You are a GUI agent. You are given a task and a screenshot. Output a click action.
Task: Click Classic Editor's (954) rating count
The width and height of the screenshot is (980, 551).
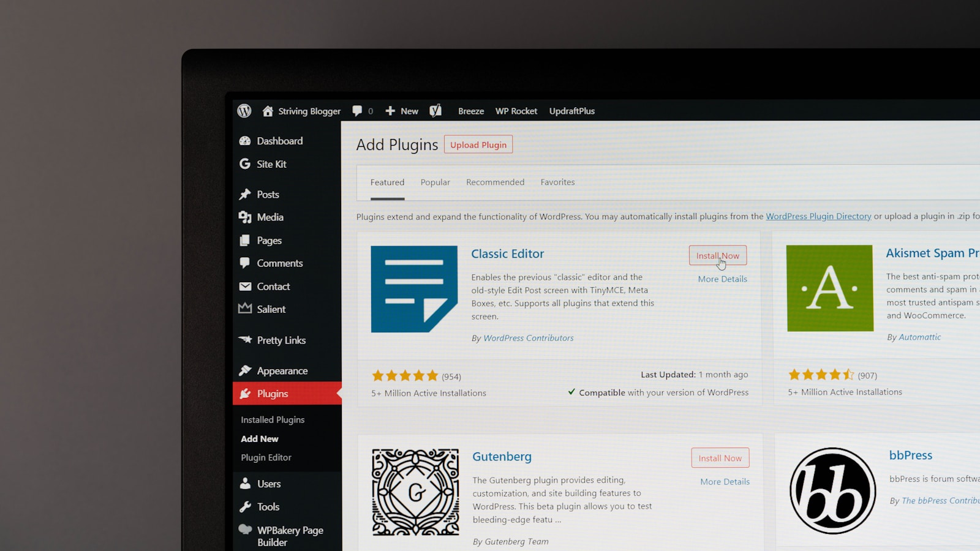click(451, 377)
